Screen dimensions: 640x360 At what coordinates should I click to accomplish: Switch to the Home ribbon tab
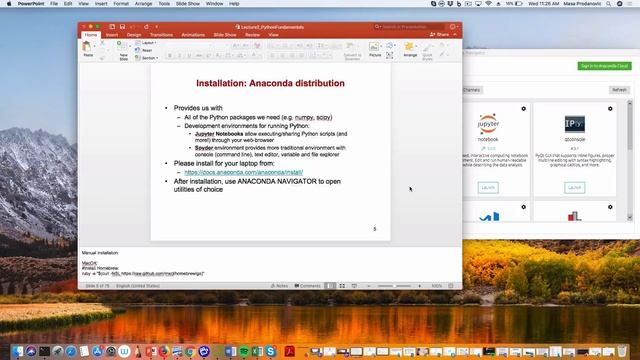click(x=91, y=35)
